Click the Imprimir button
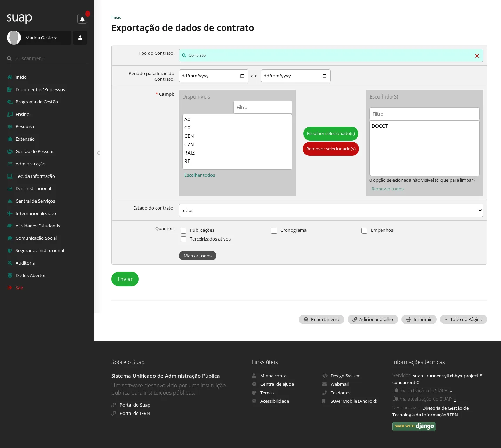The width and height of the screenshot is (501, 448). (x=419, y=319)
